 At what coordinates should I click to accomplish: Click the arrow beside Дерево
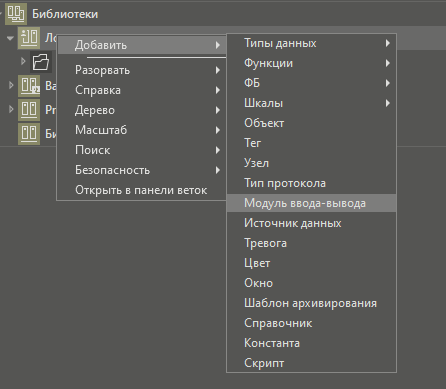pos(217,110)
